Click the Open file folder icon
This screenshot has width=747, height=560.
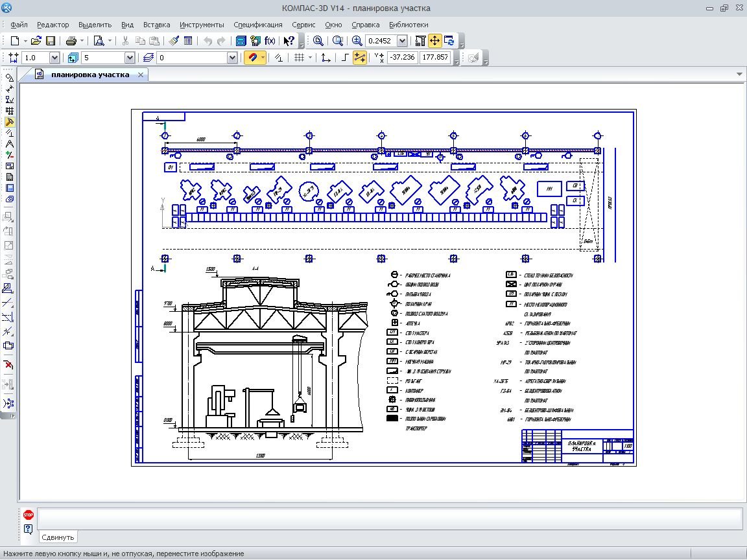36,41
